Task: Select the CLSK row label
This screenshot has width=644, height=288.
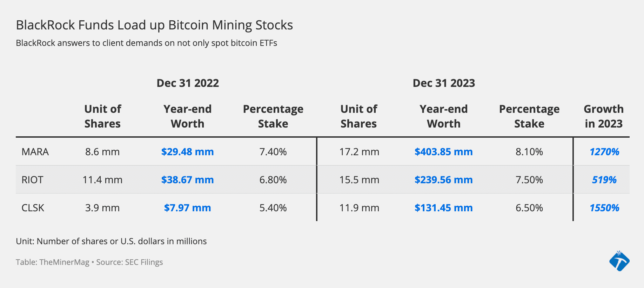Action: coord(33,208)
